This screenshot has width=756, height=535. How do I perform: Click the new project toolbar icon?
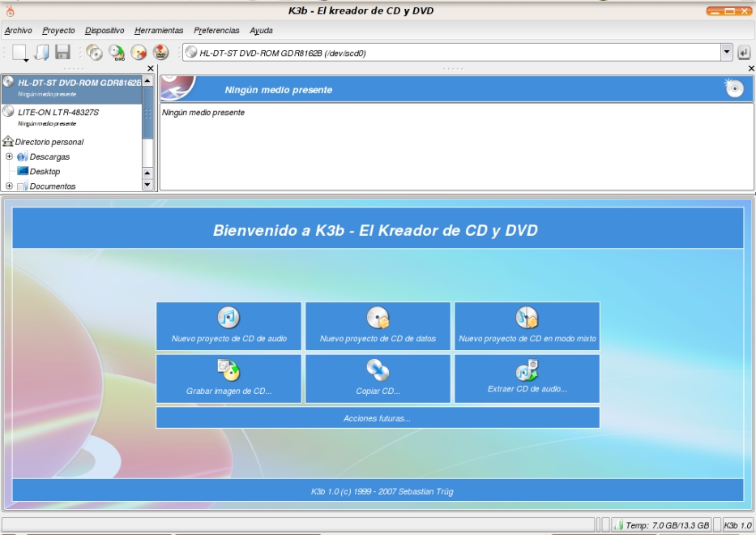coord(19,53)
